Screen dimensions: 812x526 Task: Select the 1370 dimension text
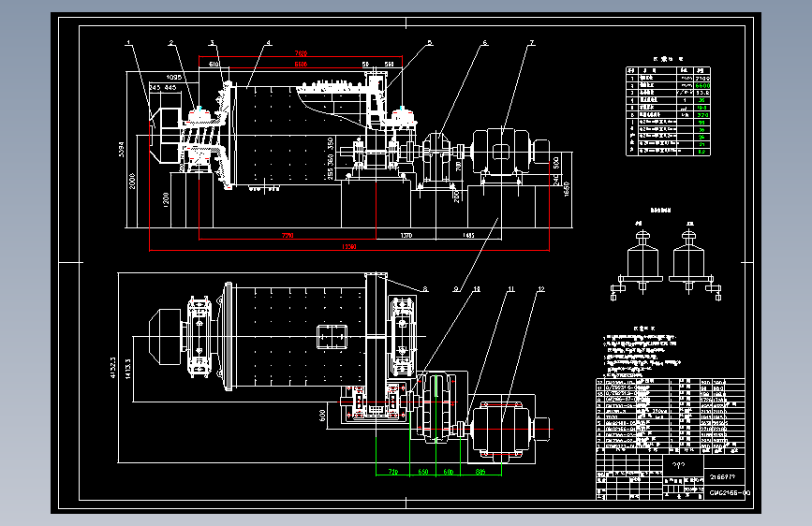pyautogui.click(x=406, y=236)
